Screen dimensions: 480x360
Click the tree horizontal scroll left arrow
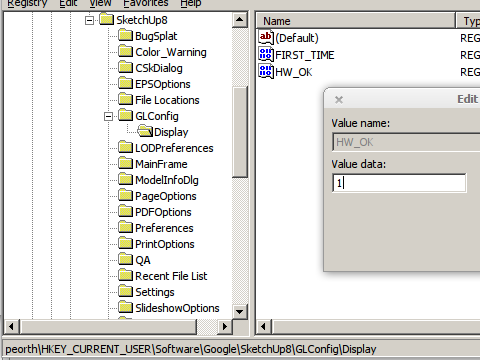(x=12, y=326)
